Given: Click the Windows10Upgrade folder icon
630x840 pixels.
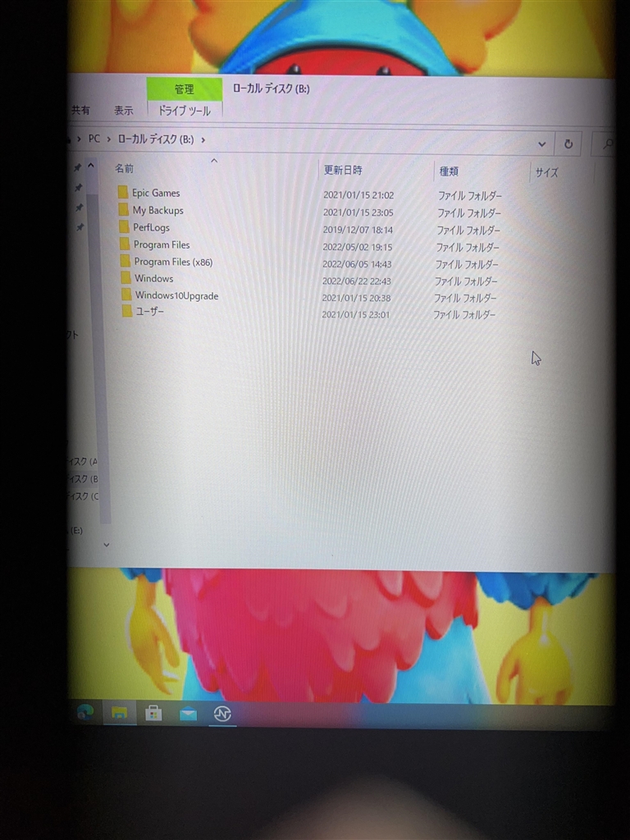Looking at the screenshot, I should coord(126,294).
